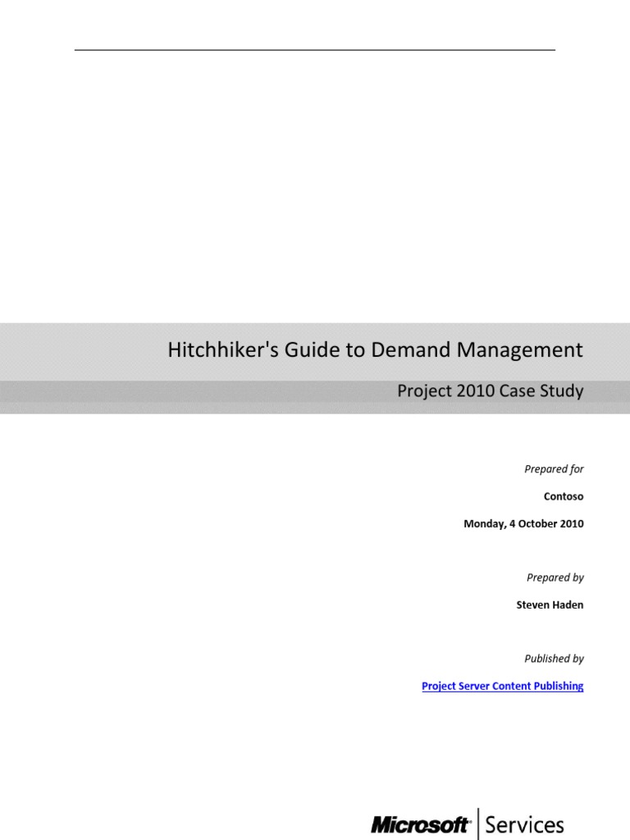
Task: Open the Project Server Content Publishing link
Action: pos(503,686)
